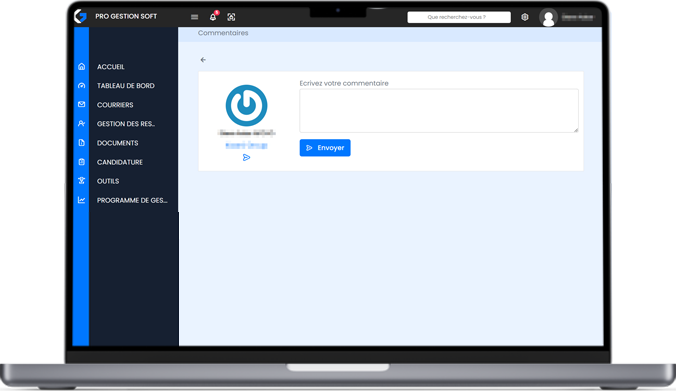
Task: Click the Candidature clipboard icon
Action: [81, 162]
